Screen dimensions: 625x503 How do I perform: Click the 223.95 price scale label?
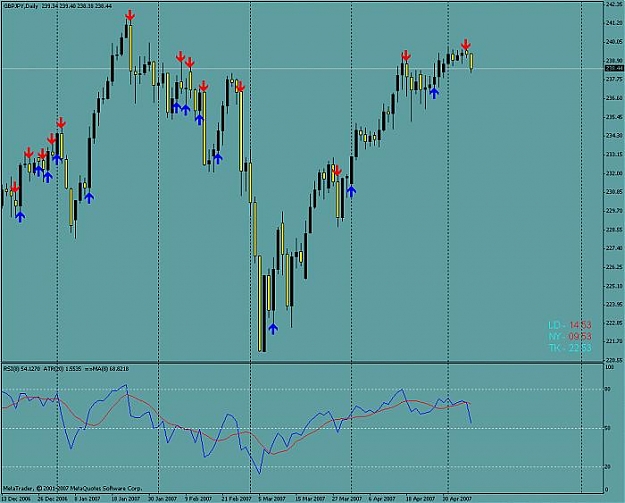614,304
